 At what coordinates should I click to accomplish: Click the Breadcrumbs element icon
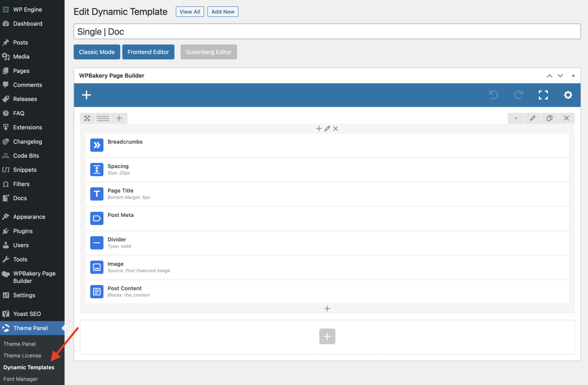point(96,145)
